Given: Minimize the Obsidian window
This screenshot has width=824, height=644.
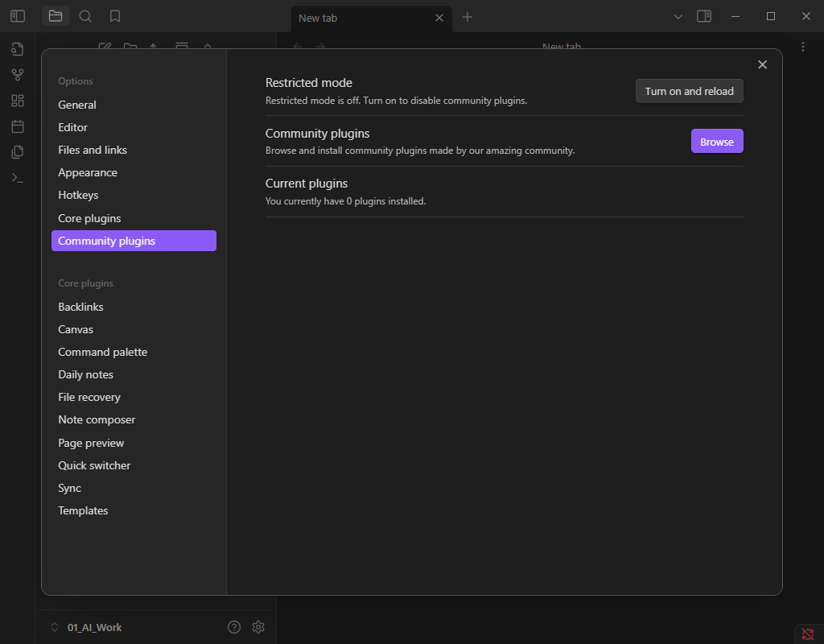Looking at the screenshot, I should click(735, 16).
